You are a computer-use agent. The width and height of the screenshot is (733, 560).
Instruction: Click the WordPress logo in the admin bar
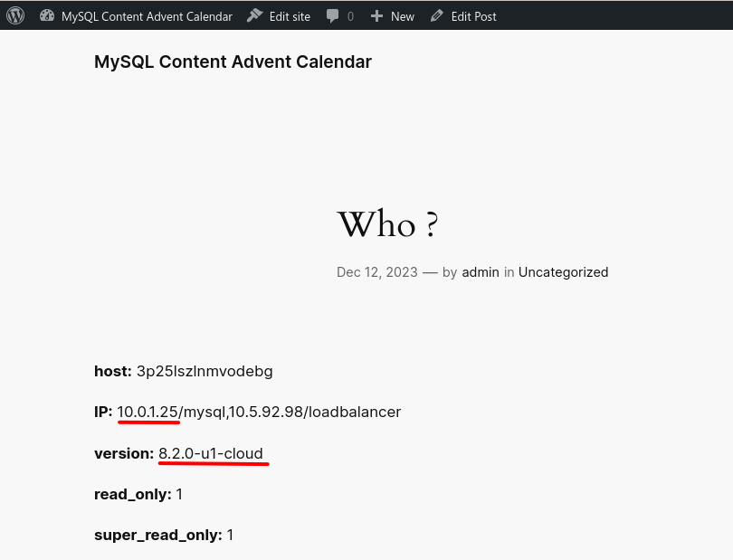tap(15, 15)
